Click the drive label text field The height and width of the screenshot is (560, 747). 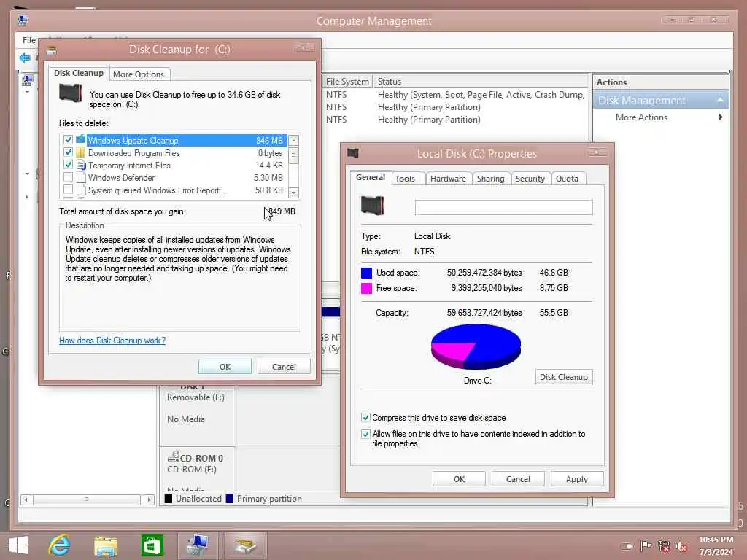tap(503, 208)
